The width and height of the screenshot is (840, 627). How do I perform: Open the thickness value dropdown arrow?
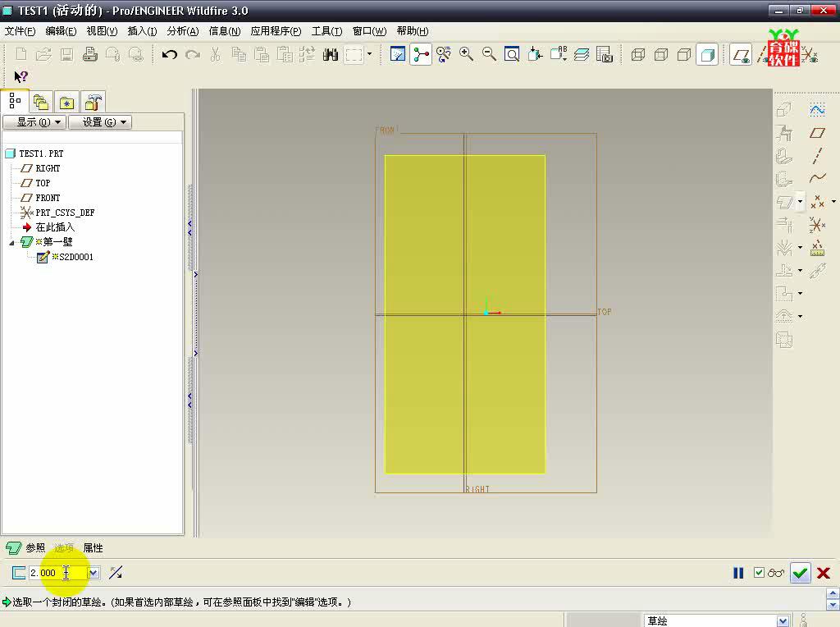pos(94,573)
